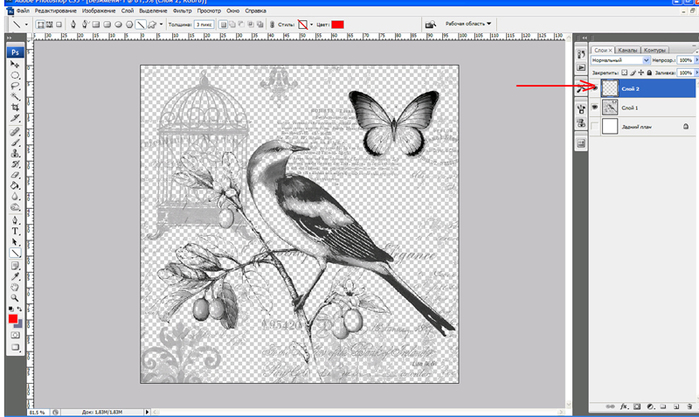Select the Paint Bucket tool
Image resolution: width=699 pixels, height=417 pixels.
(x=15, y=186)
